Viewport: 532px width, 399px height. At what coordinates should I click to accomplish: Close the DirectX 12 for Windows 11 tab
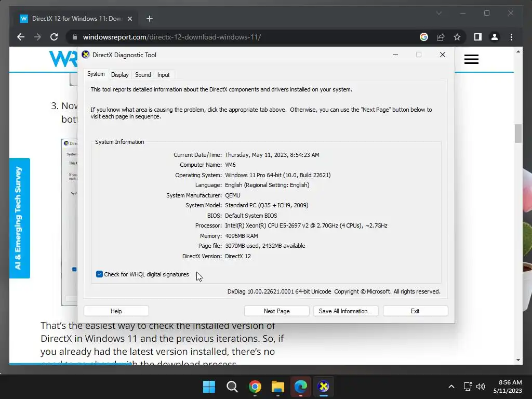point(129,19)
